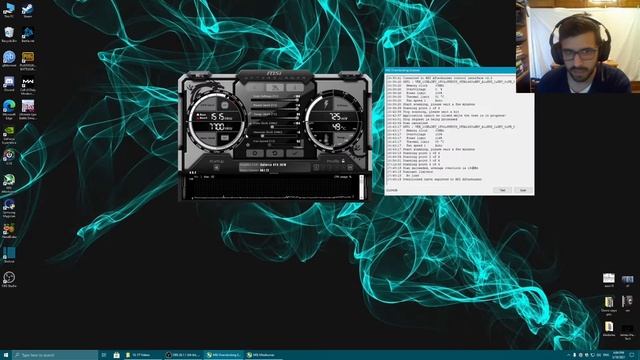Adjust Core Clock slider
The image size is (640, 360).
pos(275,127)
